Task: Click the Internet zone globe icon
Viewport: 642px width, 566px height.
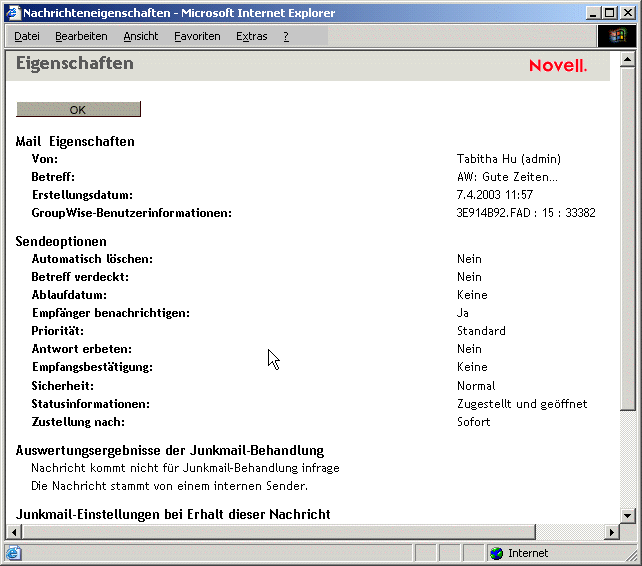Action: [496, 553]
